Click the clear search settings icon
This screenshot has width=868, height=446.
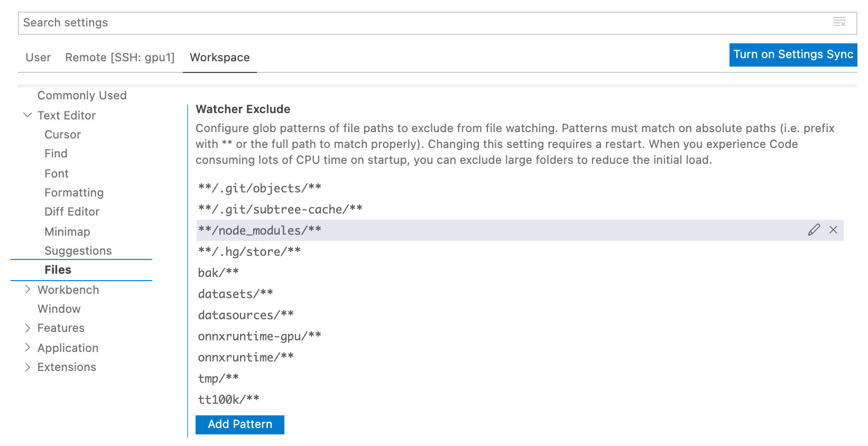[x=839, y=22]
